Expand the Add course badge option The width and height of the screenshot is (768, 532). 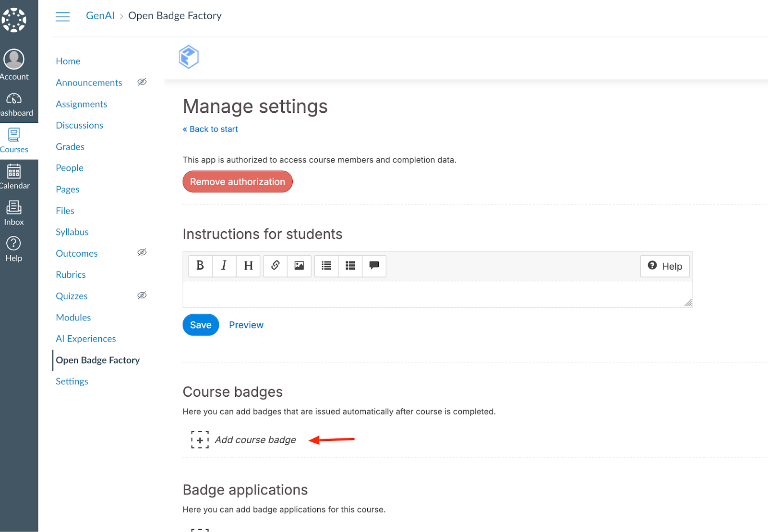point(255,440)
